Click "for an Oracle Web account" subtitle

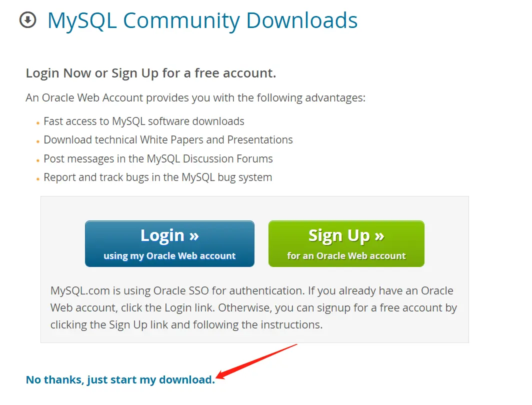[x=346, y=256]
